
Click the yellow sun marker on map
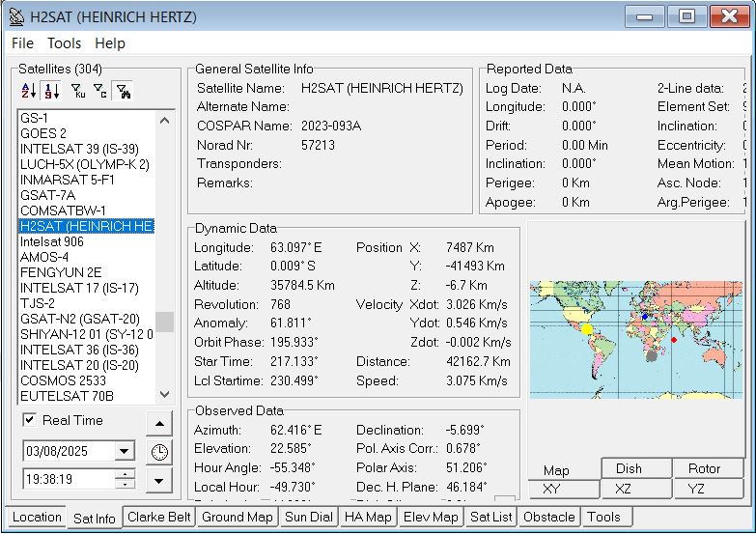coord(587,329)
